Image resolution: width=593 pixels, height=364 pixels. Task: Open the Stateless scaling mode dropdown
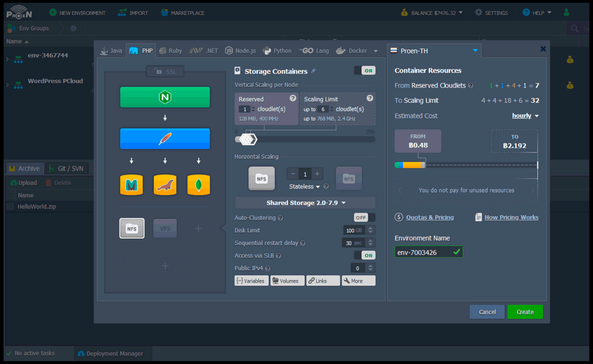click(x=305, y=187)
